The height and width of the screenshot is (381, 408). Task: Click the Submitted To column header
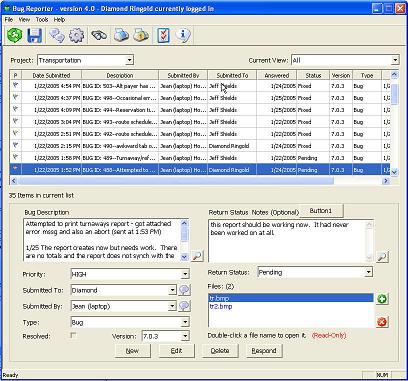(x=232, y=75)
